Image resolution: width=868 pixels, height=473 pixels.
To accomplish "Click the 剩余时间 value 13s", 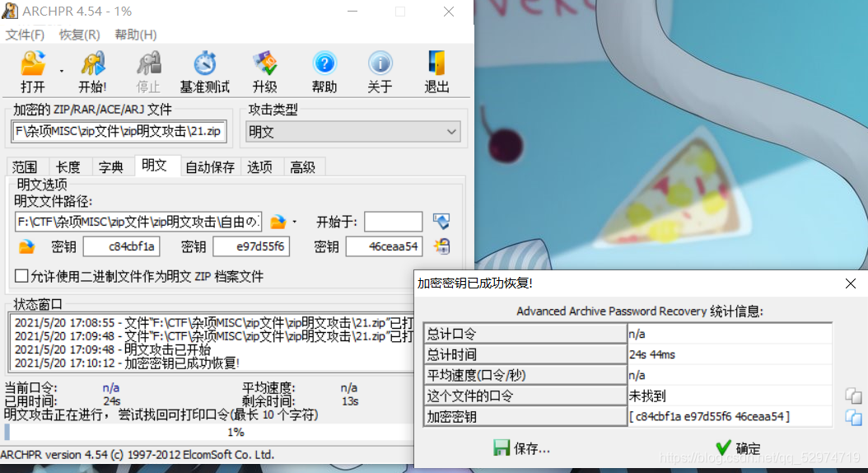I will tap(350, 401).
